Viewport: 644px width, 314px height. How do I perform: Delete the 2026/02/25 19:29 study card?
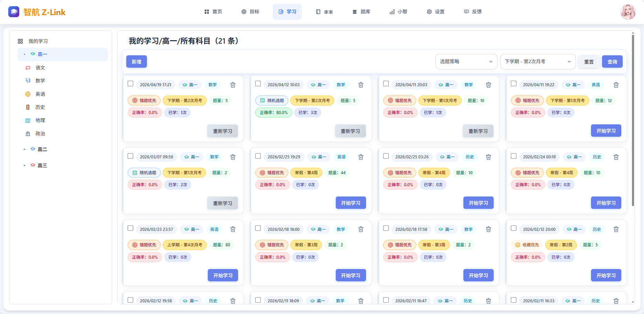click(361, 157)
